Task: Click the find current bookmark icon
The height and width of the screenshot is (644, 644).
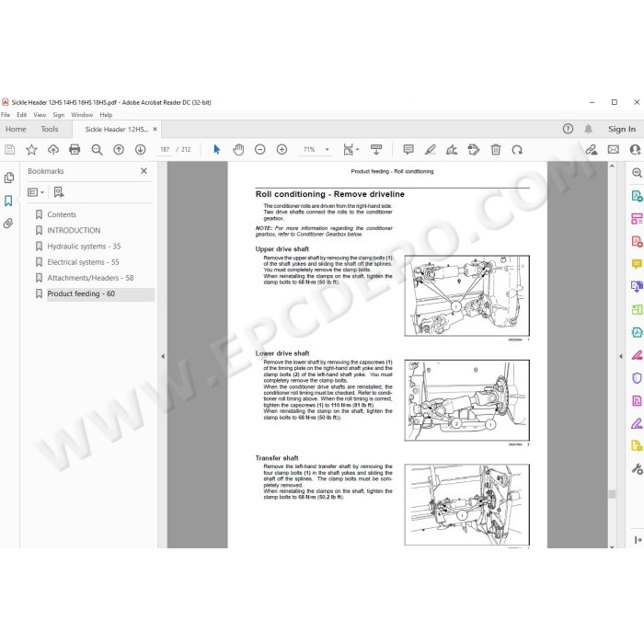Action: pos(59,192)
